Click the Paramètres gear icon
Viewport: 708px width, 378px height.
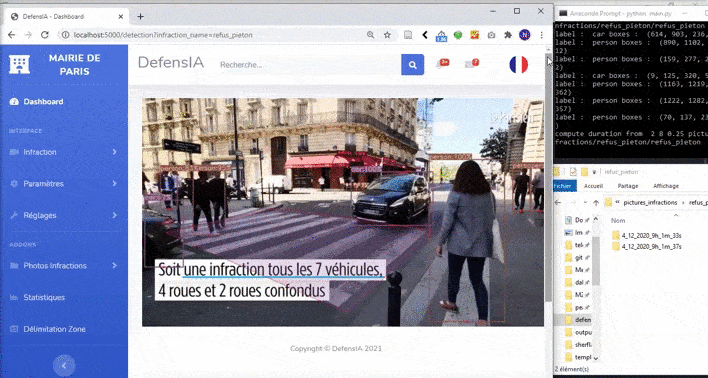pos(14,184)
